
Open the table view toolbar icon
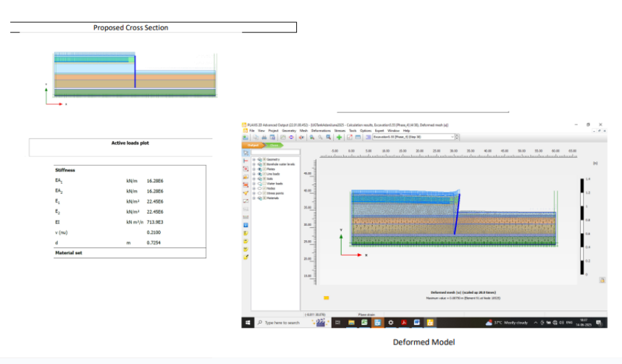tap(357, 137)
